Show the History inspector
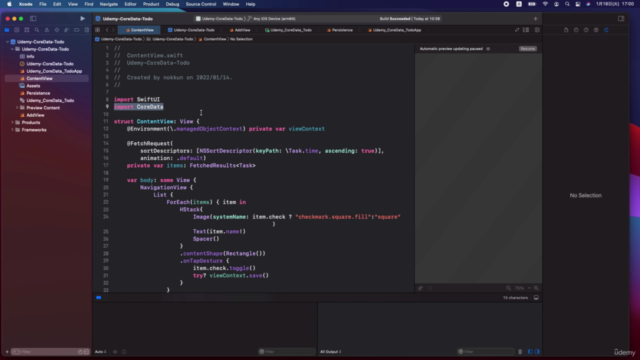640x360 pixels. tap(576, 30)
